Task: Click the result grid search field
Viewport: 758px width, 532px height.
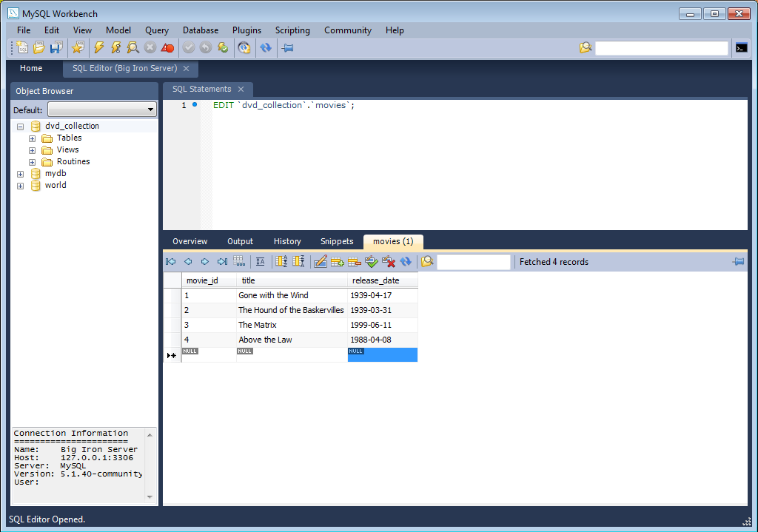Action: (x=474, y=262)
